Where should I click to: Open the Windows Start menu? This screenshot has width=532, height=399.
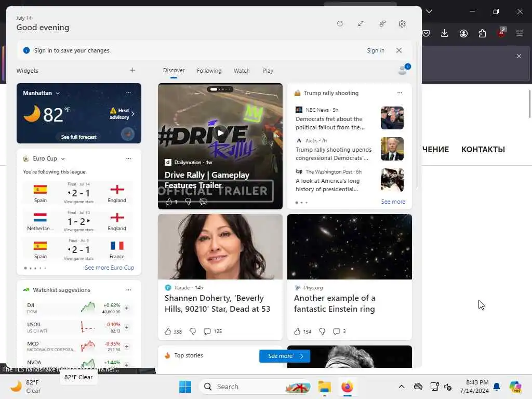(x=185, y=387)
